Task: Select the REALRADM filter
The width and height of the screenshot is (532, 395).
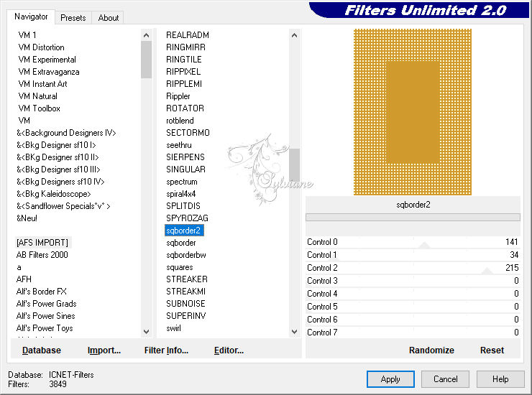Action: (188, 35)
